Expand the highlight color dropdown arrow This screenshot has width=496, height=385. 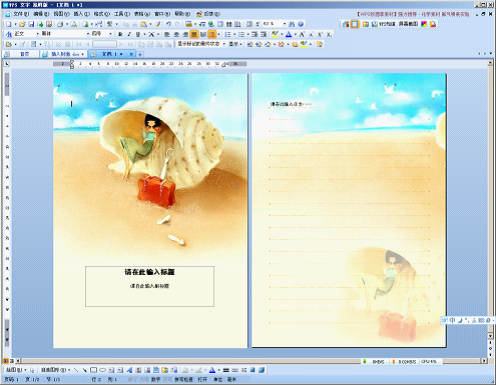click(x=281, y=34)
